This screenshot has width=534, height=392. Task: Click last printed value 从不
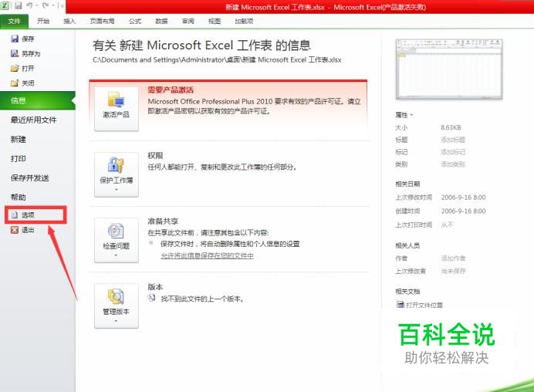coord(447,225)
